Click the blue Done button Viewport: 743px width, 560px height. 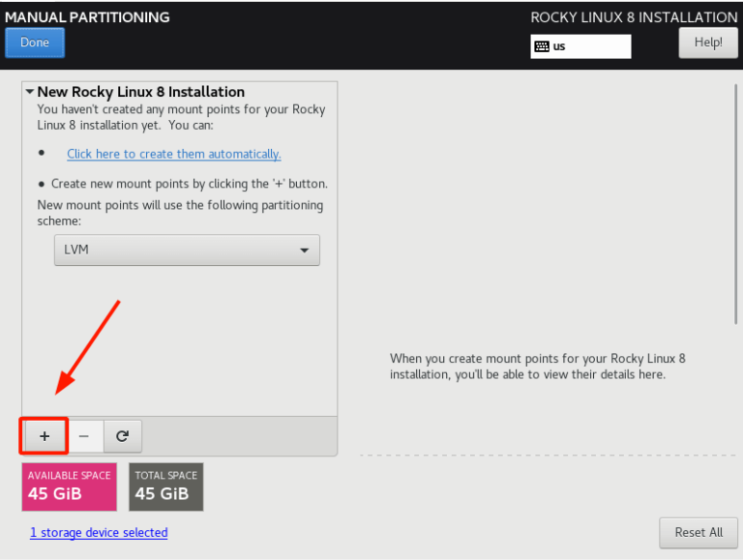[x=35, y=43]
